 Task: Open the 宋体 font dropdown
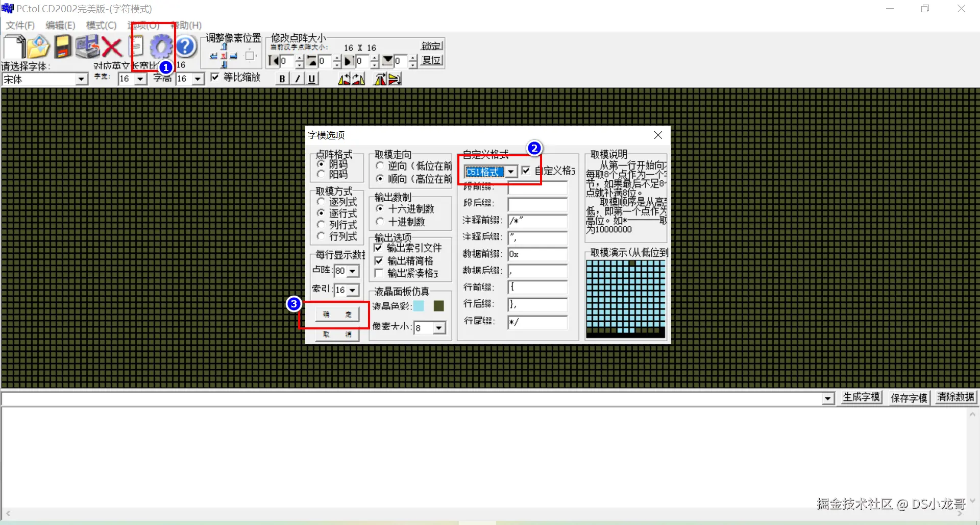[81, 79]
